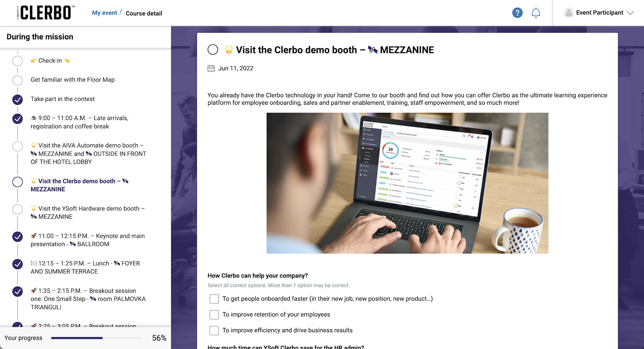Click the laptop demo image in the course
644x349 pixels.
[407, 183]
